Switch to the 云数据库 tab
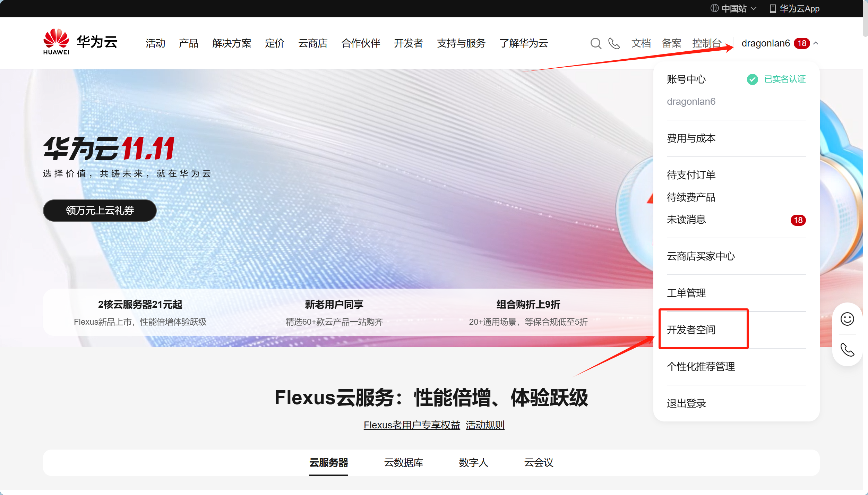Image resolution: width=868 pixels, height=495 pixels. (x=403, y=462)
